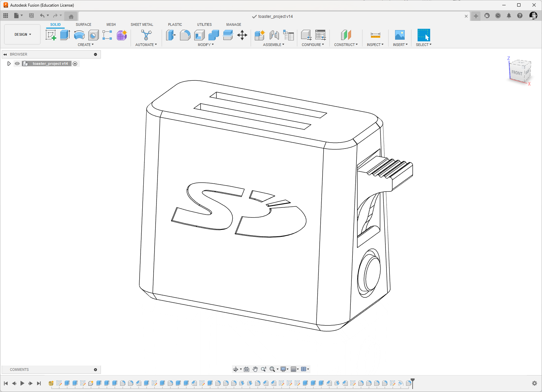Open the CONSTRUCT dropdown menu
542x392 pixels.
coord(346,45)
